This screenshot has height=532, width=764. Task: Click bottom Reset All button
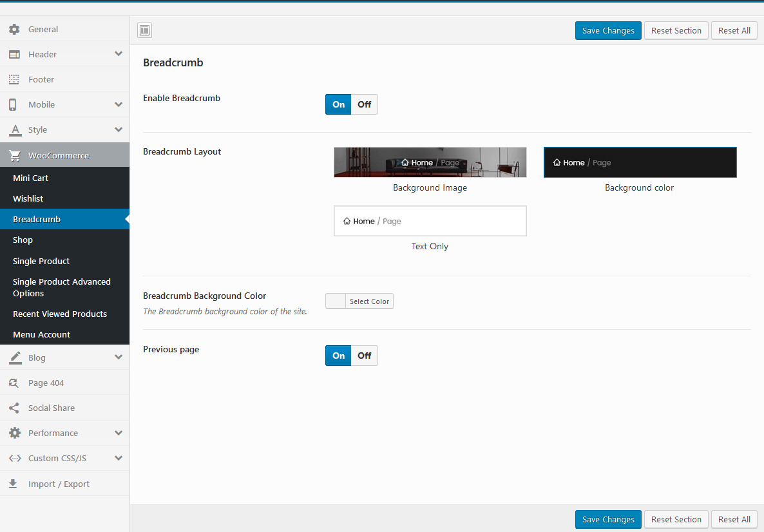(x=734, y=519)
